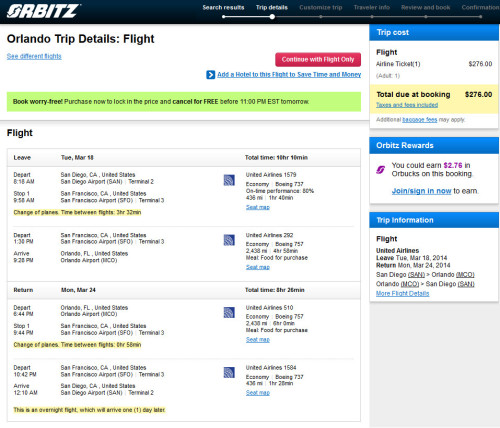Open See different flights link
The height and width of the screenshot is (428, 500).
[34, 56]
